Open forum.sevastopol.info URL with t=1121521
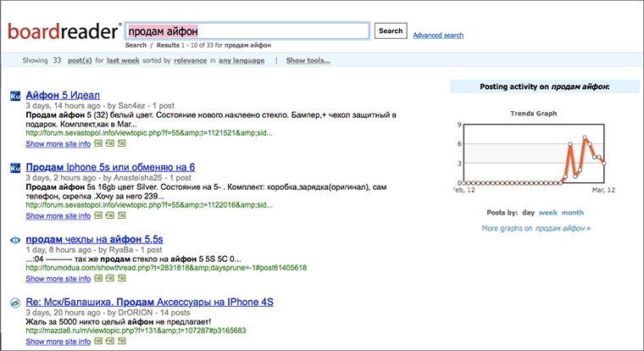Screen dimensions: 644x351 coord(149,133)
